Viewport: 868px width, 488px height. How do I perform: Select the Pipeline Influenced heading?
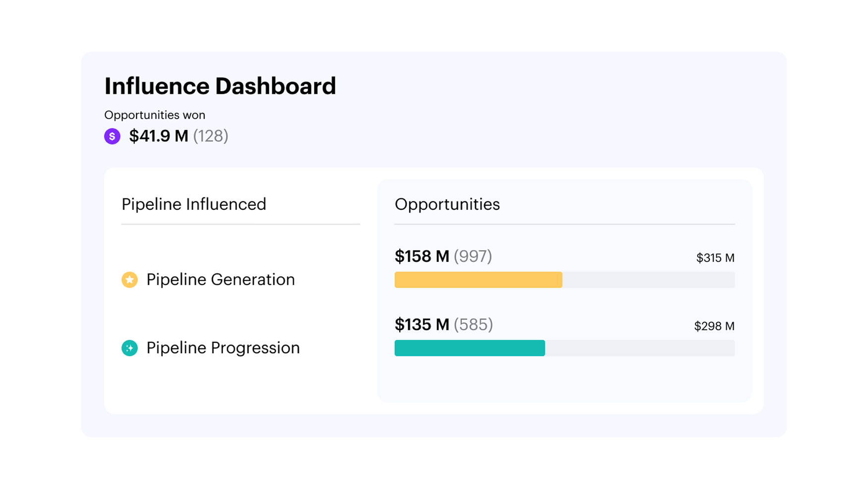click(193, 204)
